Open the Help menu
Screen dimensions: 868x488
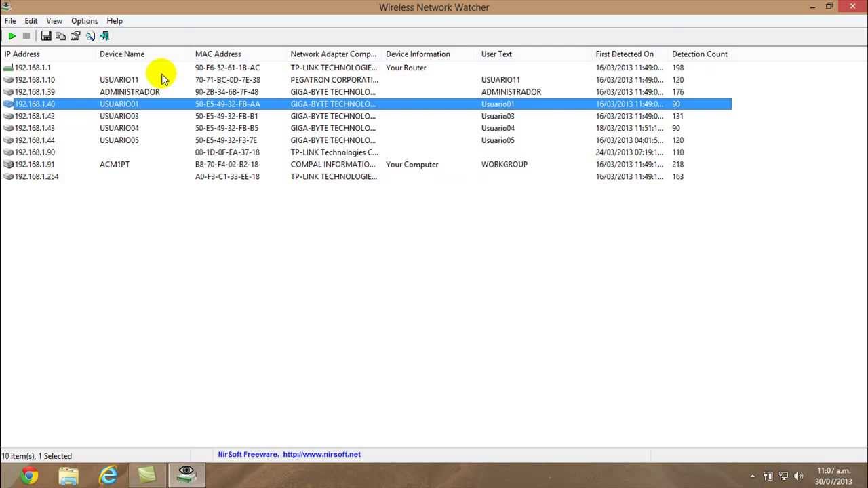tap(115, 21)
